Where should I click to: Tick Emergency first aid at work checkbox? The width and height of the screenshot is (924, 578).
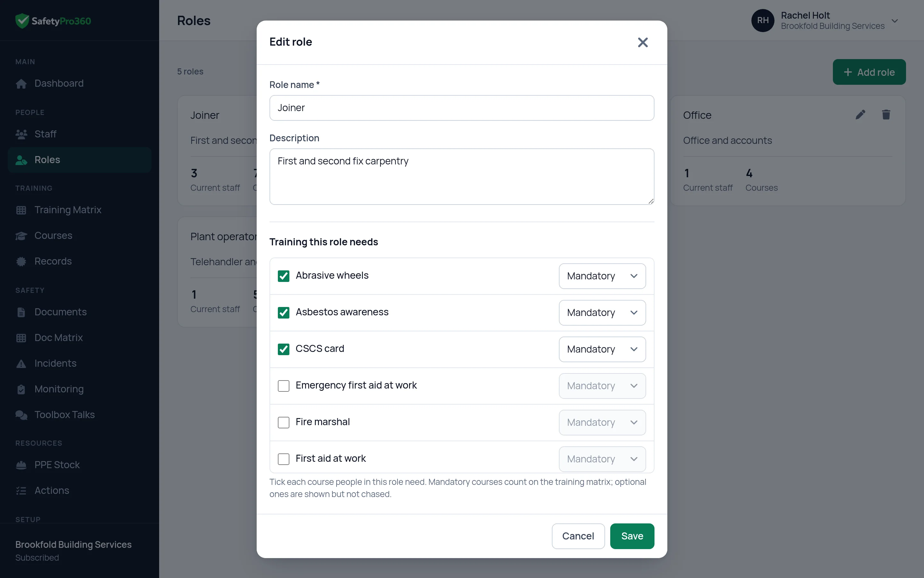coord(283,386)
